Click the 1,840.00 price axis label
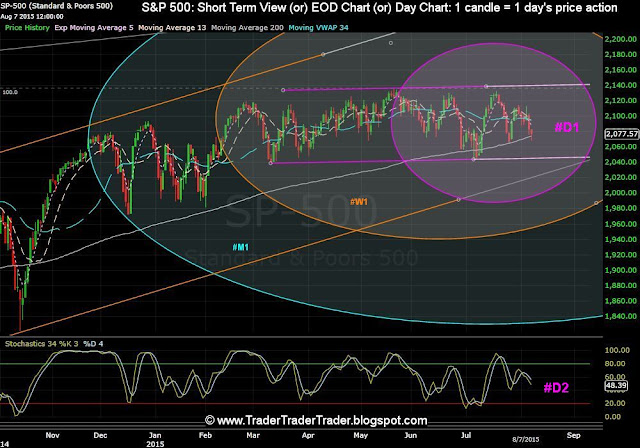The height and width of the screenshot is (448, 640). 621,316
